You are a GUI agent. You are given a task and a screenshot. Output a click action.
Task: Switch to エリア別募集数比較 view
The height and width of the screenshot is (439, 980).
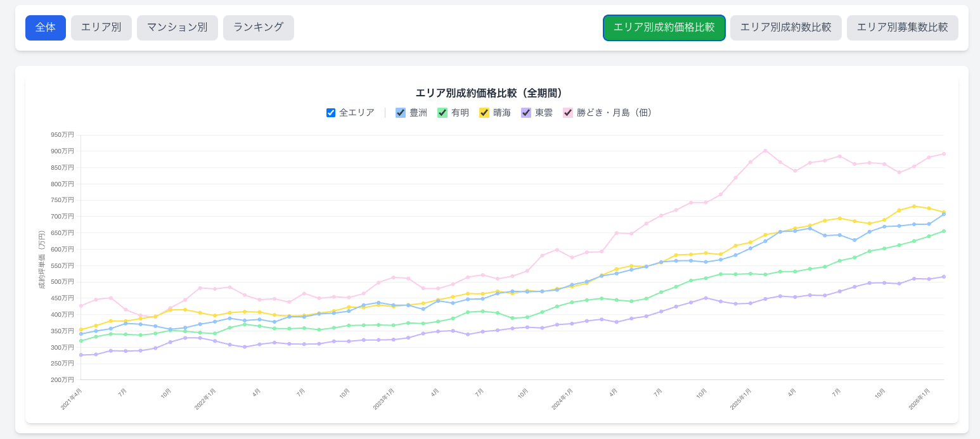[x=902, y=28]
